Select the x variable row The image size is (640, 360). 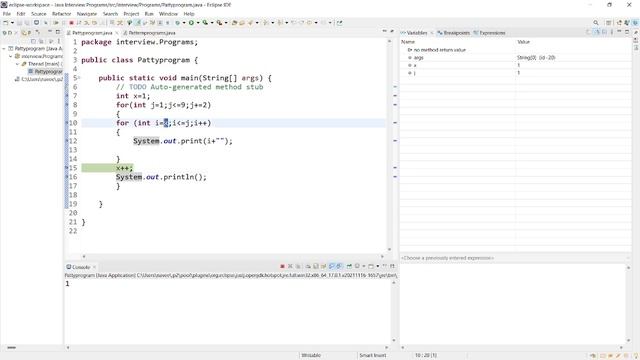point(516,65)
